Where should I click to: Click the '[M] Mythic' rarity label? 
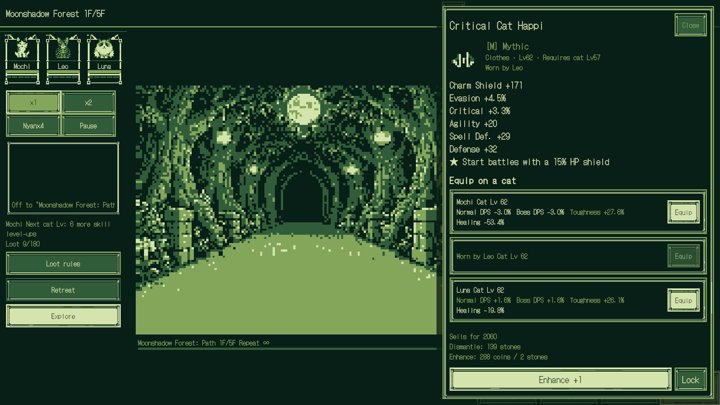pos(507,46)
